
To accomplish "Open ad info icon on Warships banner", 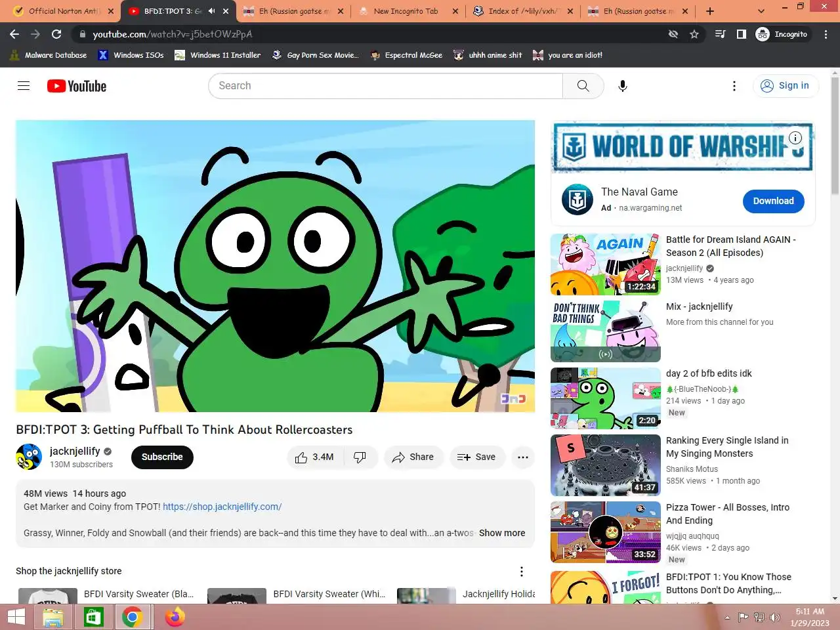I will (795, 138).
